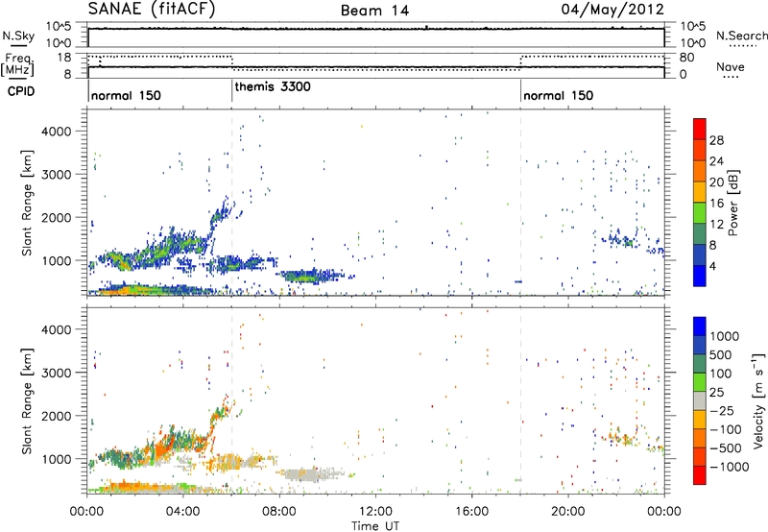
Task: Click the Power [dB] colorbar title
Action: [733, 203]
